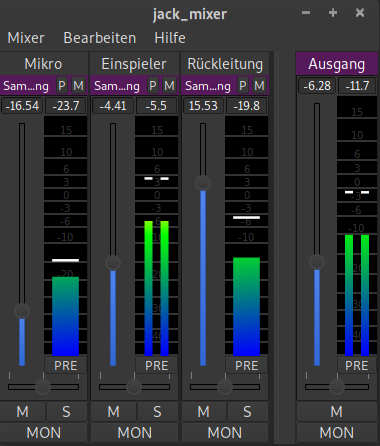Toggle PRE on the Mikro channel
The height and width of the screenshot is (446, 380).
point(66,366)
